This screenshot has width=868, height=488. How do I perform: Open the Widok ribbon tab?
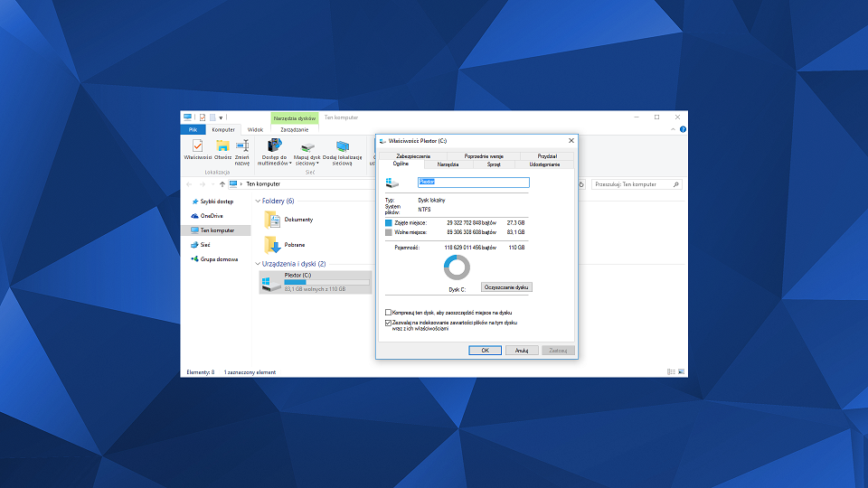pyautogui.click(x=255, y=129)
